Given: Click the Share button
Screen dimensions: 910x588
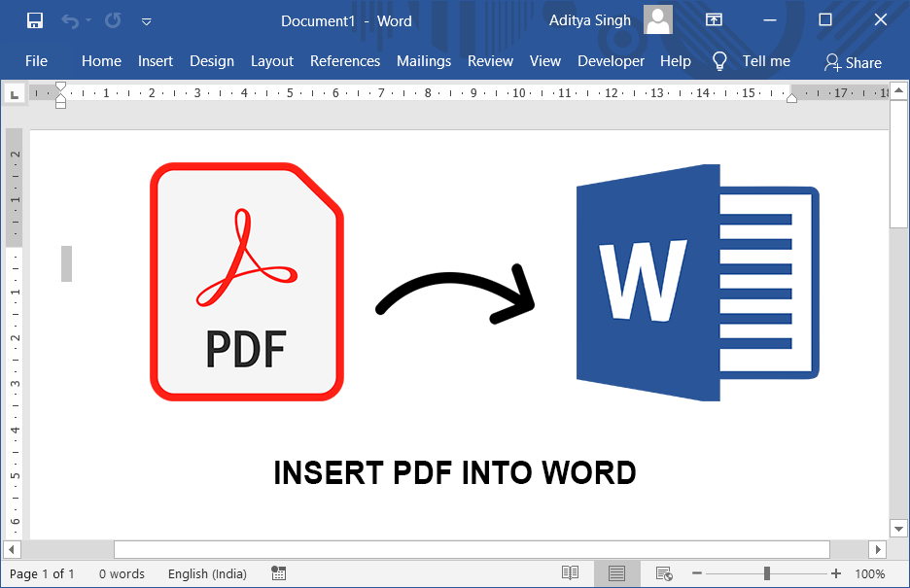Looking at the screenshot, I should pos(852,62).
